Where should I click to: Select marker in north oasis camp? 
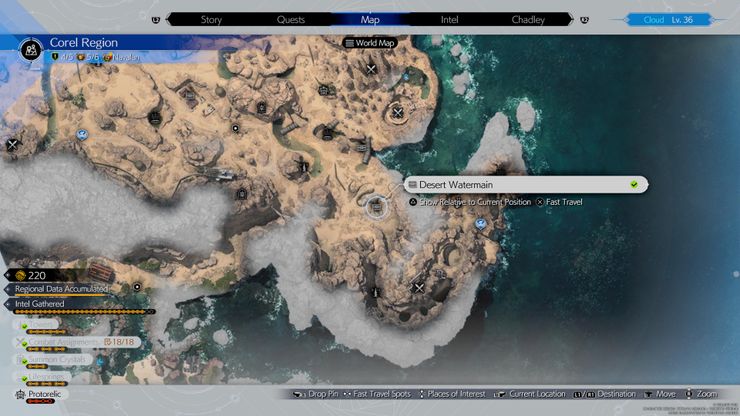[x=323, y=90]
